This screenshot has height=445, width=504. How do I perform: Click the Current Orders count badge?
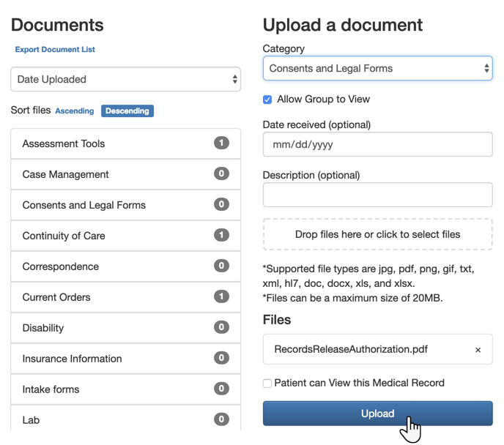point(221,297)
